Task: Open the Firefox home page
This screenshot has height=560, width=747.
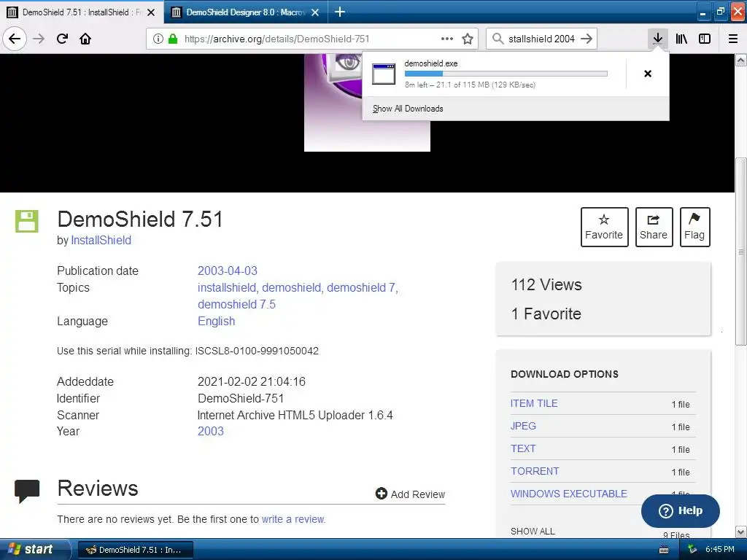Action: click(85, 39)
